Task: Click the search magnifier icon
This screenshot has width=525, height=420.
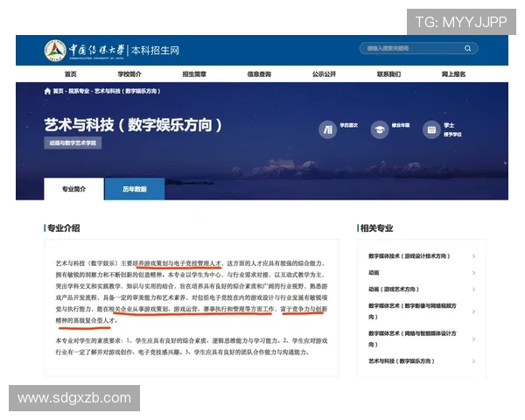Action: 468,48
